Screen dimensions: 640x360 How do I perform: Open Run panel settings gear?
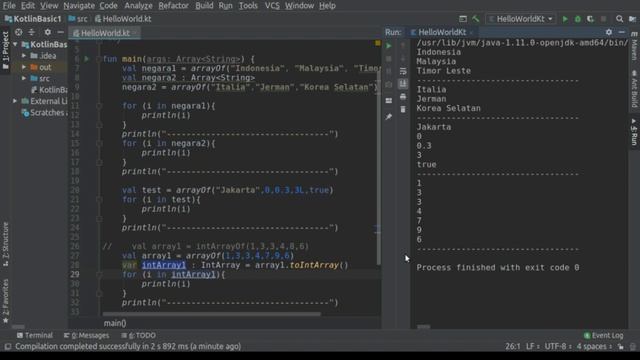click(x=609, y=32)
